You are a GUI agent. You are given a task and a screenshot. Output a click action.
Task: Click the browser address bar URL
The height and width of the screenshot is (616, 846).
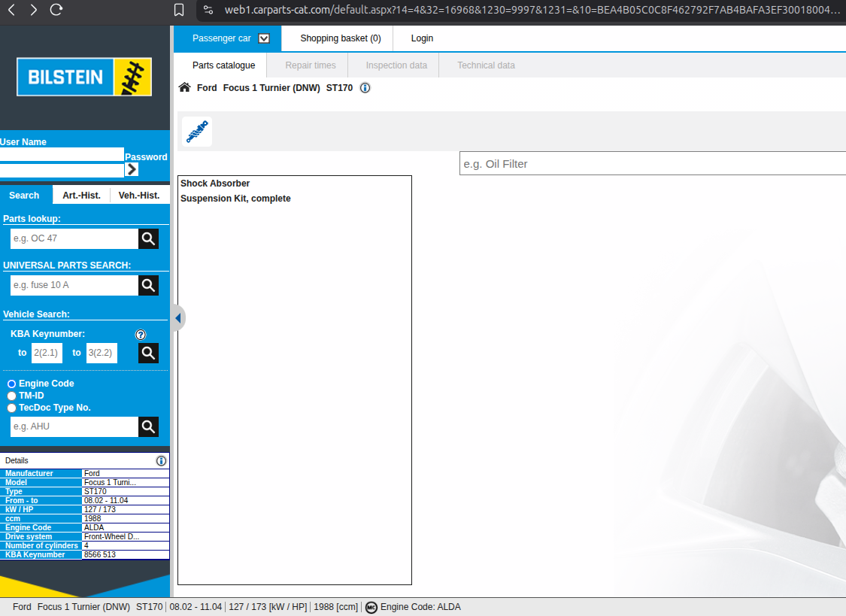pyautogui.click(x=532, y=10)
